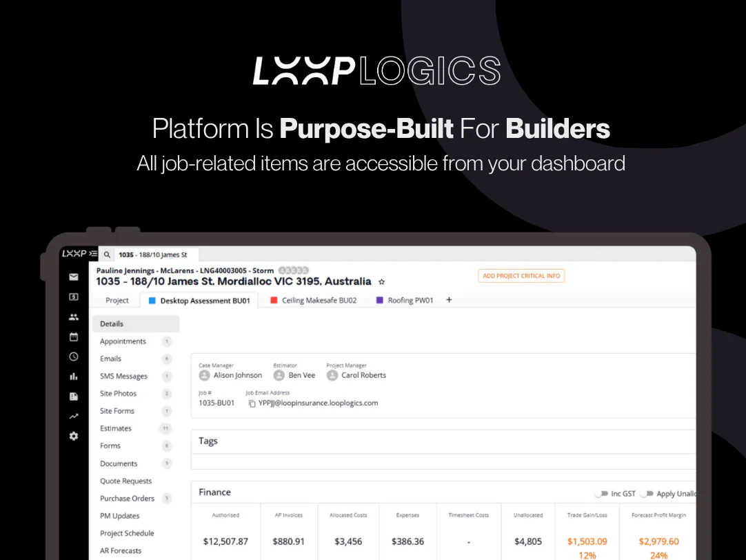
Task: Open the clock timesheet sidebar icon
Action: 74,357
